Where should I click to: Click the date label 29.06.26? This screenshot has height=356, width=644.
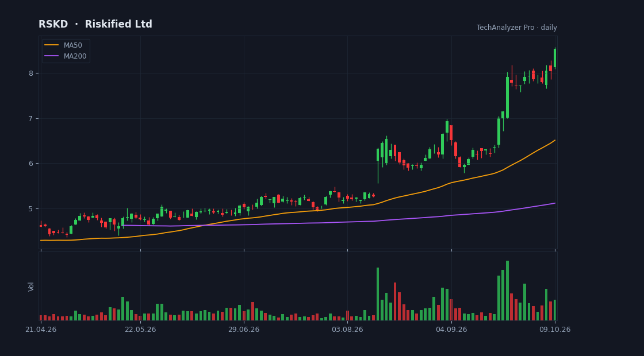244,330
